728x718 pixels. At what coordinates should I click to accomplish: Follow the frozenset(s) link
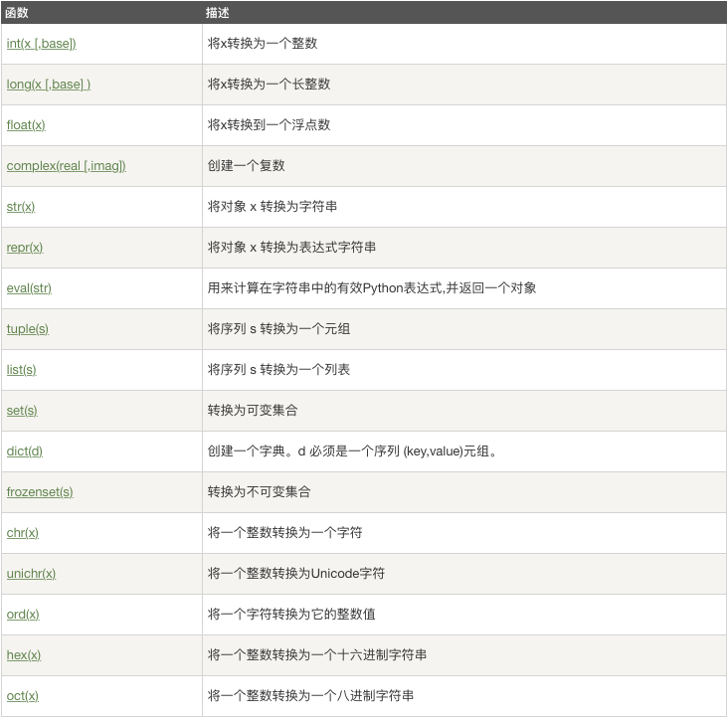(x=40, y=492)
